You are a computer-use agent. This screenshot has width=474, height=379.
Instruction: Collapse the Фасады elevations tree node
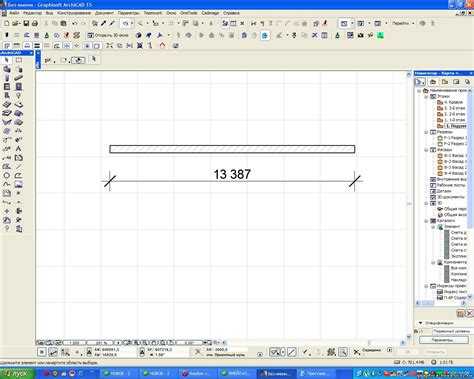click(426, 150)
